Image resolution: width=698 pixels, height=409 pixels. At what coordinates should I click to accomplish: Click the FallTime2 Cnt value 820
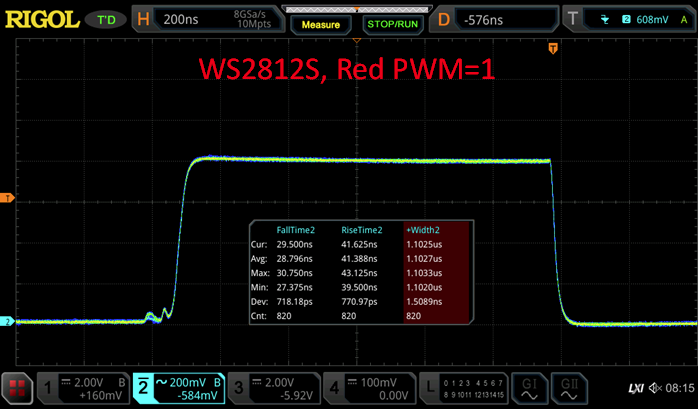click(284, 316)
